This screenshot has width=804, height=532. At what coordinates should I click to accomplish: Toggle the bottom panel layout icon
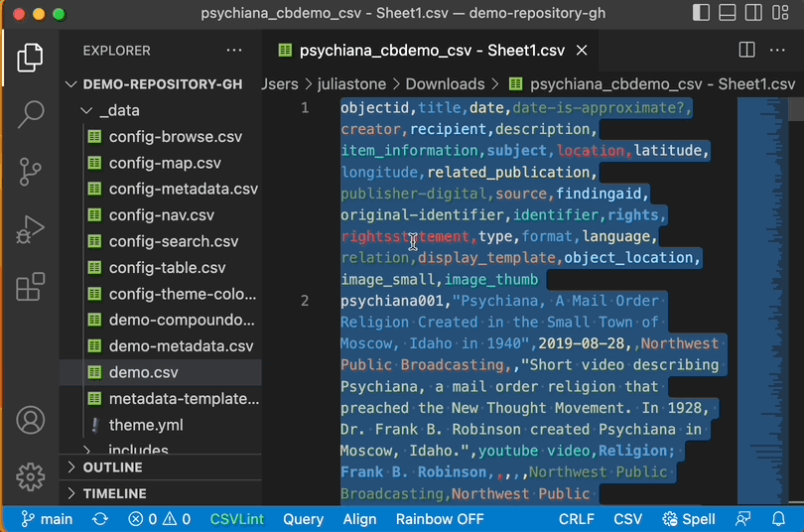click(x=728, y=13)
